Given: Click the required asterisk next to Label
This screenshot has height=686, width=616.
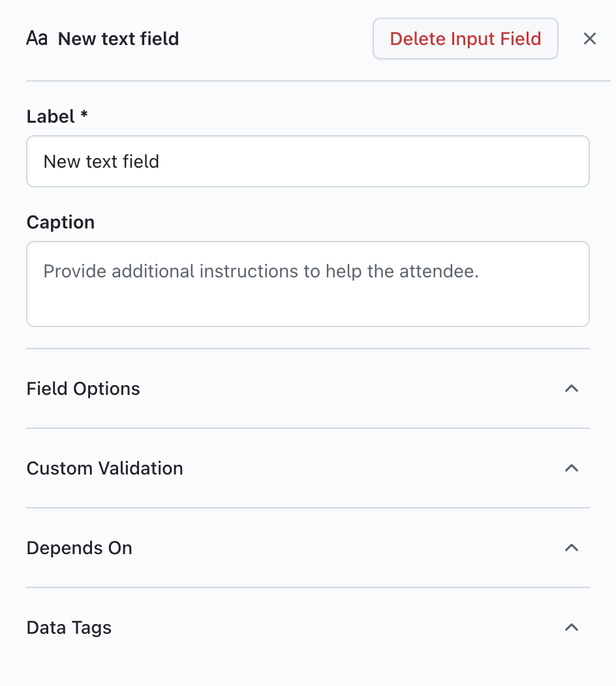Looking at the screenshot, I should tap(84, 116).
